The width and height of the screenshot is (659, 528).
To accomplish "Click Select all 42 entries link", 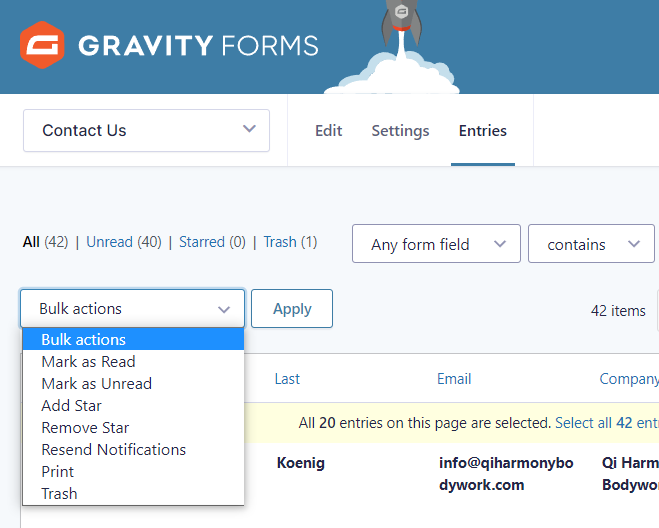I will pyautogui.click(x=607, y=423).
